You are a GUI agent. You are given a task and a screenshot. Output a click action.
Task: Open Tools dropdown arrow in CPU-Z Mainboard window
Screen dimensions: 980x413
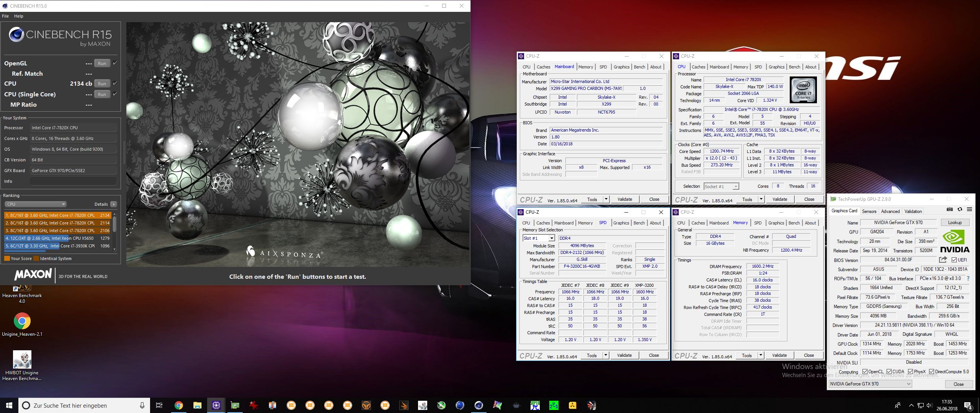pyautogui.click(x=606, y=199)
